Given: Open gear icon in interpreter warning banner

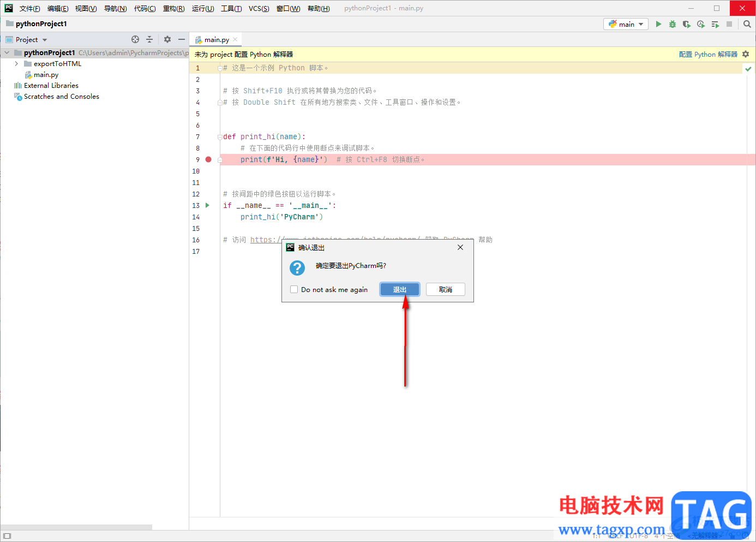Looking at the screenshot, I should coord(746,54).
